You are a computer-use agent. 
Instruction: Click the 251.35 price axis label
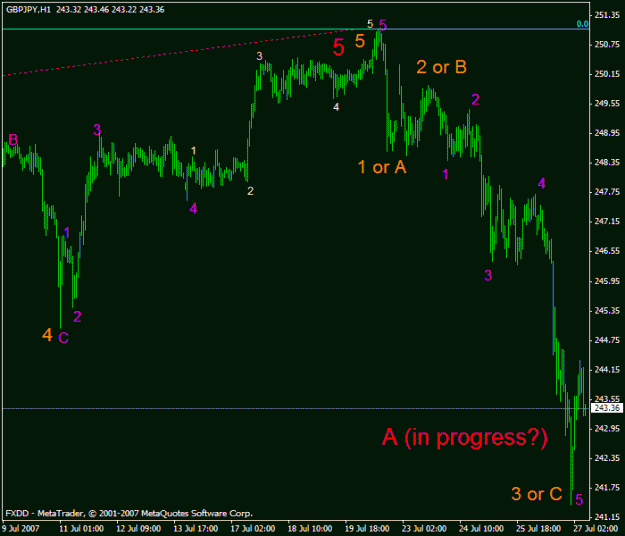click(607, 15)
